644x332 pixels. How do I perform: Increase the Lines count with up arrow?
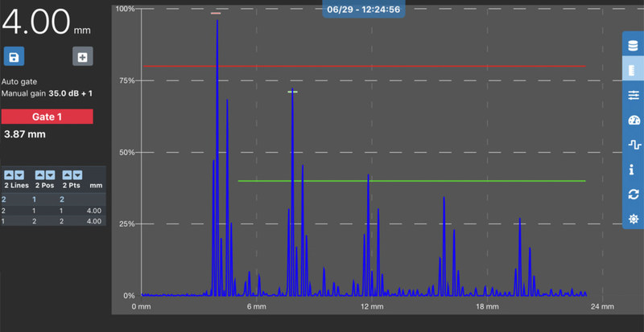click(x=9, y=175)
